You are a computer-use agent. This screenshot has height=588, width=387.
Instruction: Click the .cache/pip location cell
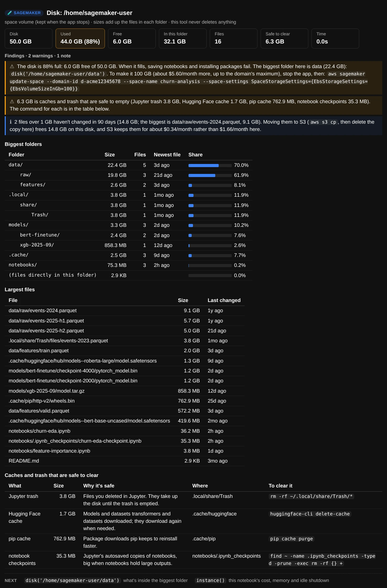tap(204, 539)
